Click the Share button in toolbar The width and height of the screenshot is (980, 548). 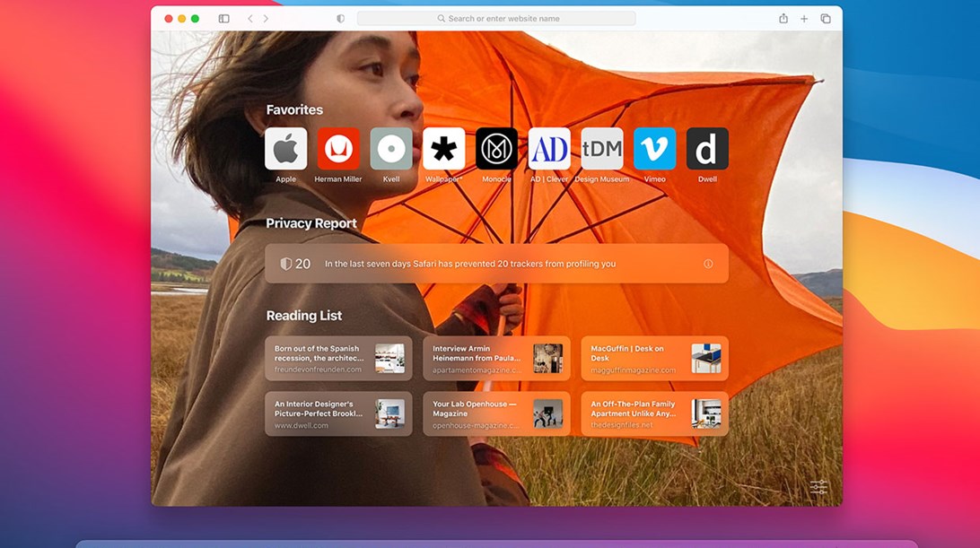[783, 19]
